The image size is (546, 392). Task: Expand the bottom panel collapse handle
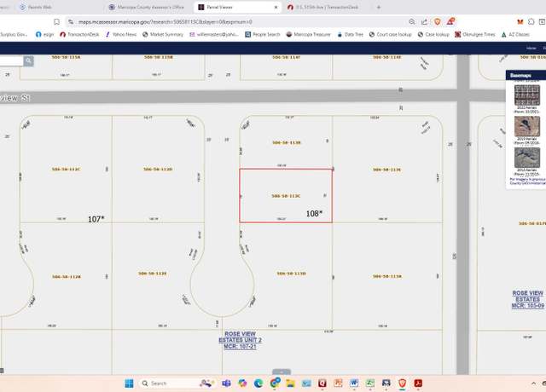click(x=282, y=372)
